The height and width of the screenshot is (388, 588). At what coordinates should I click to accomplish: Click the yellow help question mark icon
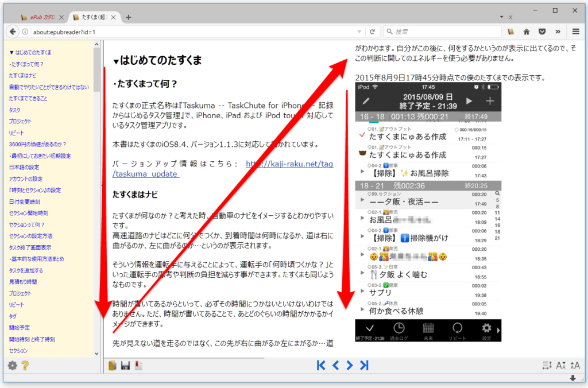point(25,366)
